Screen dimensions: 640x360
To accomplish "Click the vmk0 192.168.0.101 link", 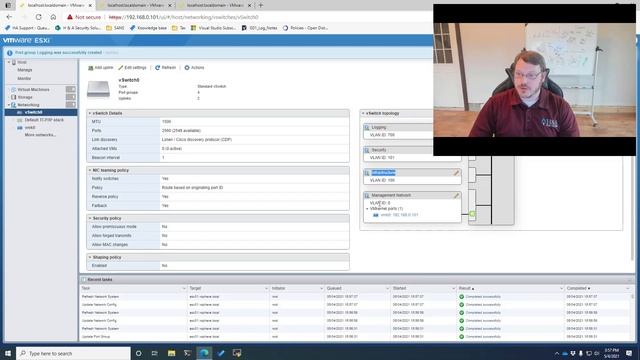I will tap(399, 215).
